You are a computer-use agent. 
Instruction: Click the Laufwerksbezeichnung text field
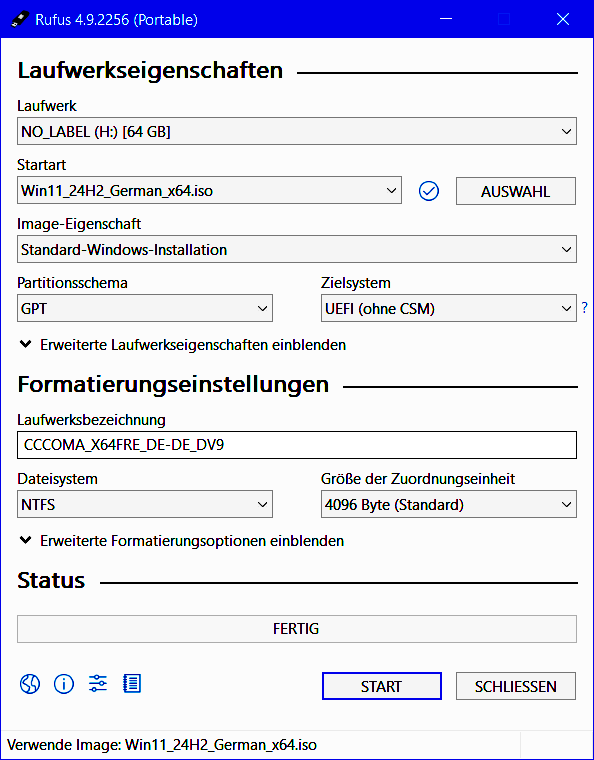coord(297,445)
